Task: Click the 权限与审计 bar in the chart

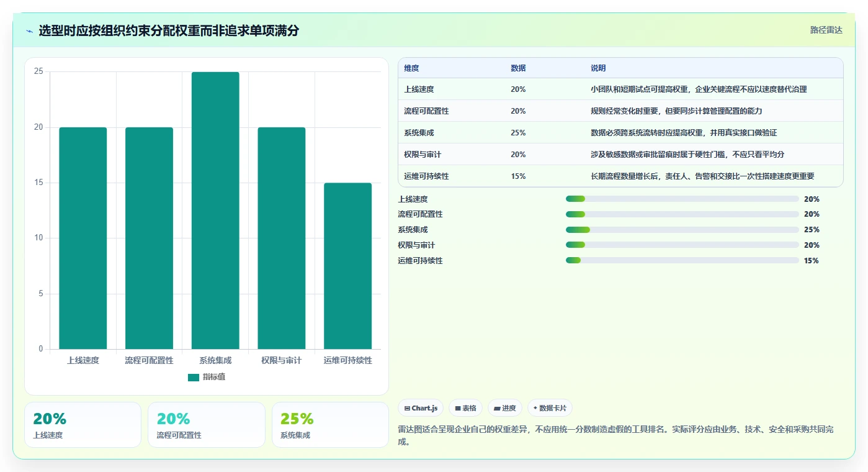Action: point(282,238)
